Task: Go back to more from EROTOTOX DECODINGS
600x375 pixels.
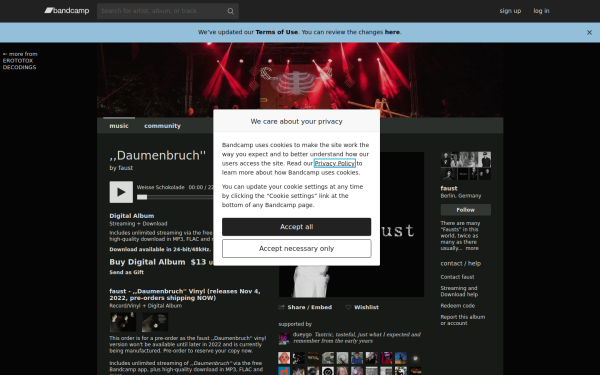Action: (x=20, y=60)
